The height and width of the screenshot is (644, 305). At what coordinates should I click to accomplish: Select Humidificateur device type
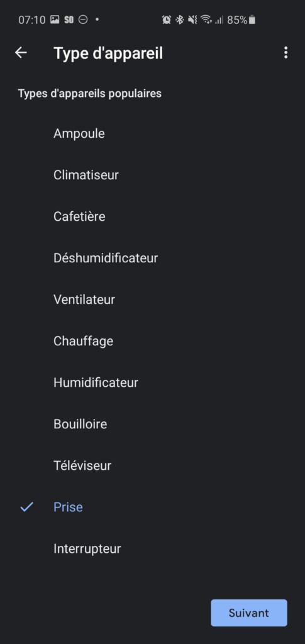152,382
